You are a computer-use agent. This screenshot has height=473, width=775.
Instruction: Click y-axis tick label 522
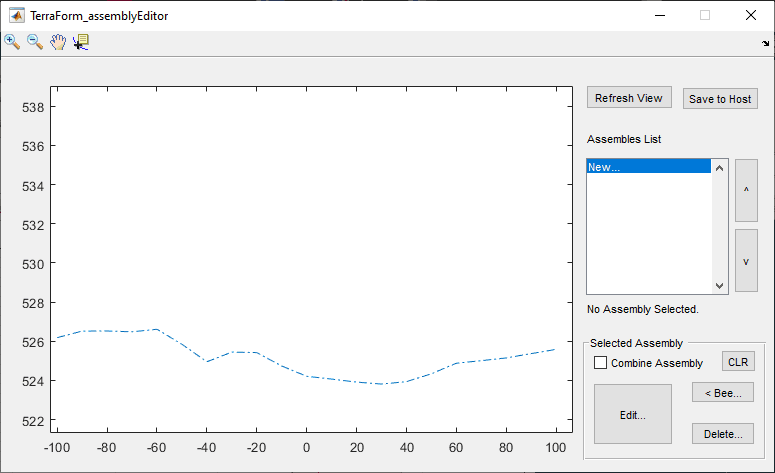click(x=33, y=421)
